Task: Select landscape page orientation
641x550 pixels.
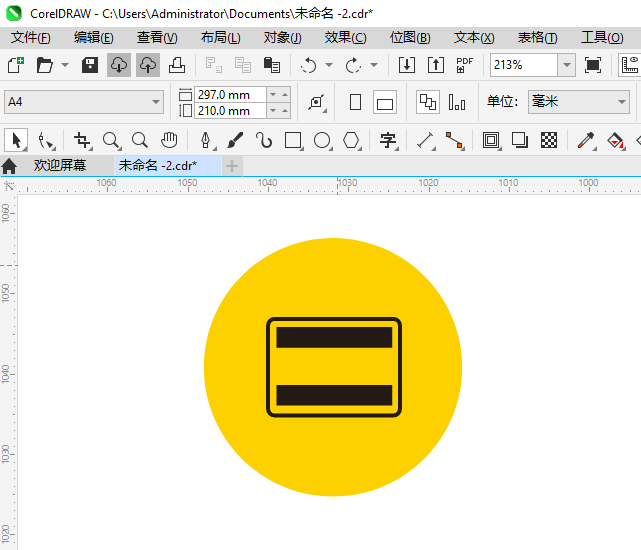Action: pyautogui.click(x=385, y=102)
